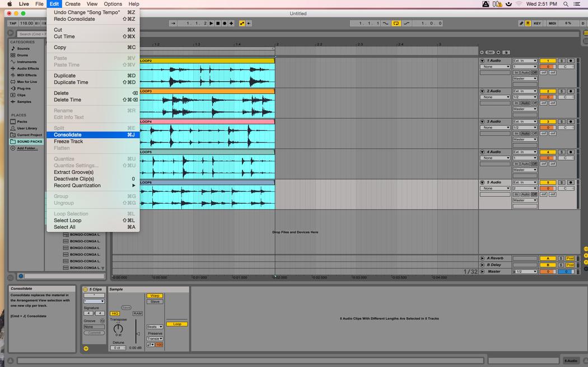Click the Set locator button
Viewport: 588px width, 367px height.
point(490,53)
